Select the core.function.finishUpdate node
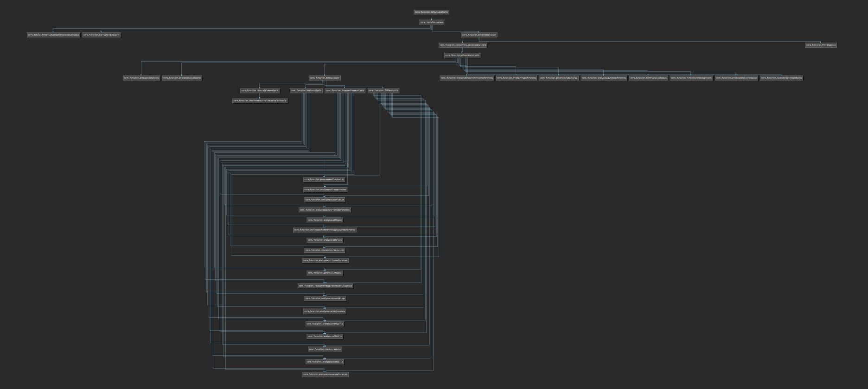The image size is (868, 389). click(x=821, y=45)
